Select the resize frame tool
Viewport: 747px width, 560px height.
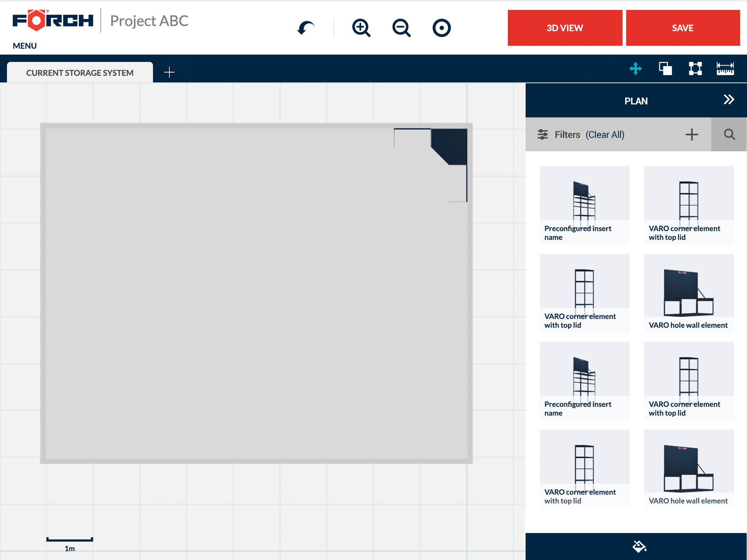click(695, 69)
